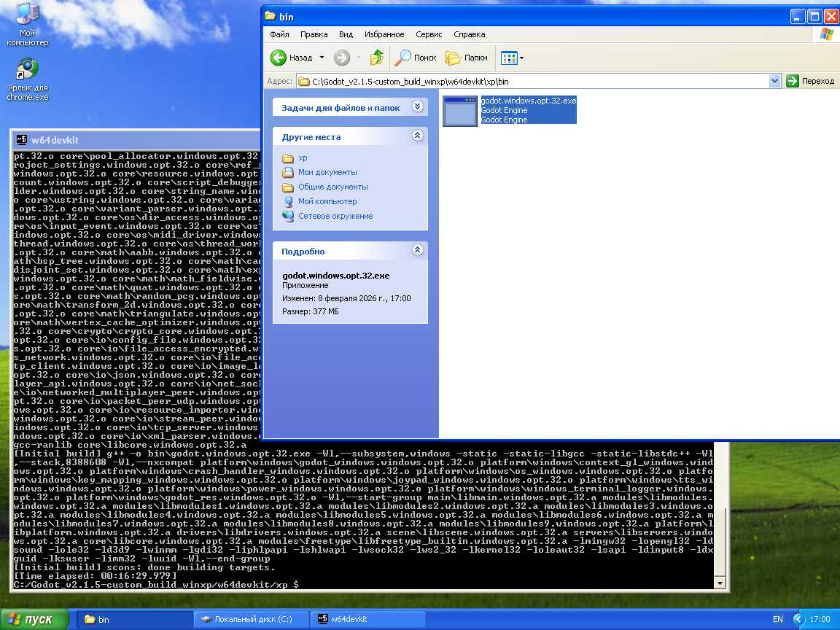Open Мой компьютер link in sidebar
The height and width of the screenshot is (630, 840).
pos(327,201)
